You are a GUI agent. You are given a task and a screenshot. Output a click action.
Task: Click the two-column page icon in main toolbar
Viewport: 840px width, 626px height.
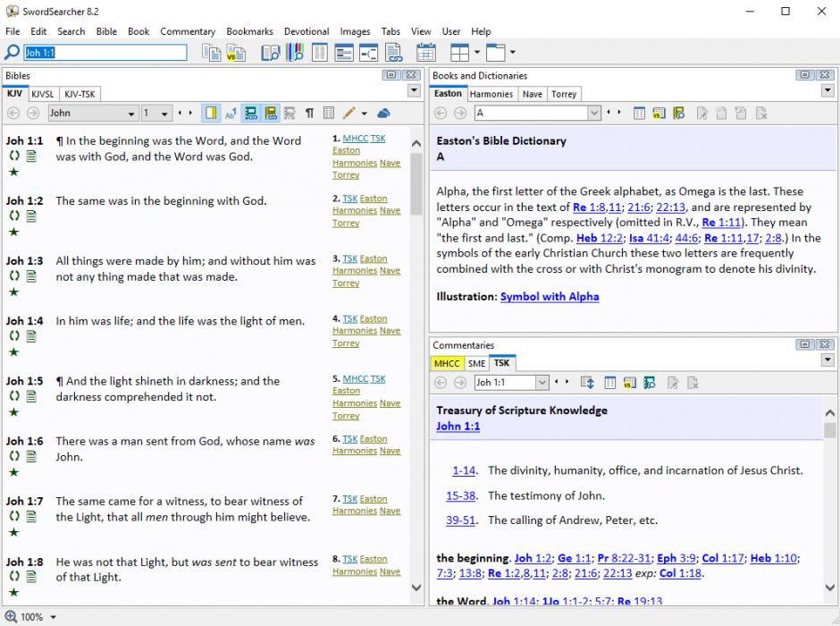(x=319, y=53)
